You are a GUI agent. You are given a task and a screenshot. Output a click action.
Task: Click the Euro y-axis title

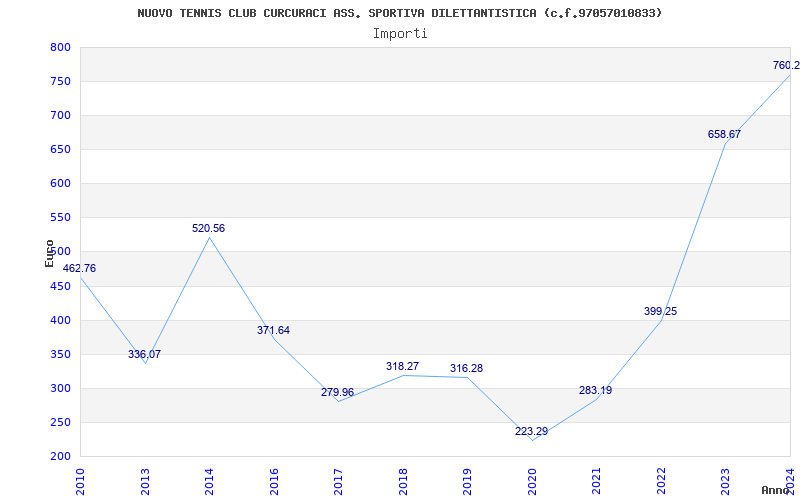point(49,253)
